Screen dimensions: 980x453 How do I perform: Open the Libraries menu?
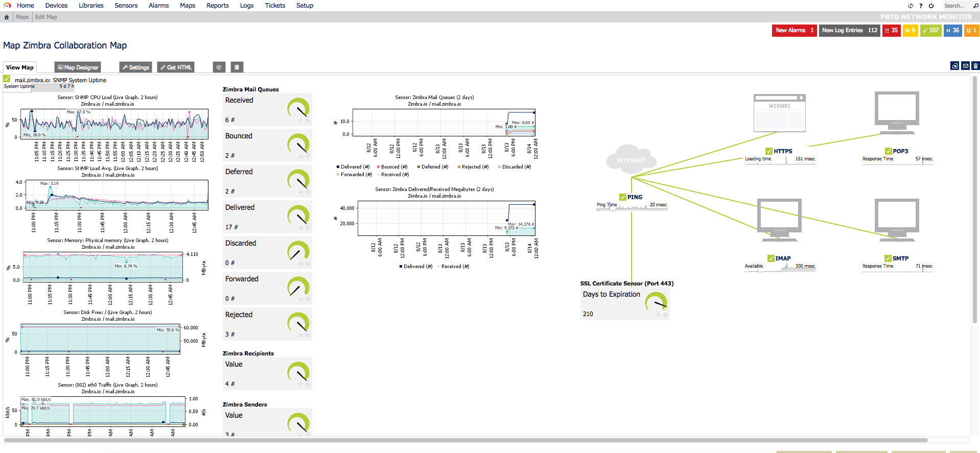(x=91, y=6)
